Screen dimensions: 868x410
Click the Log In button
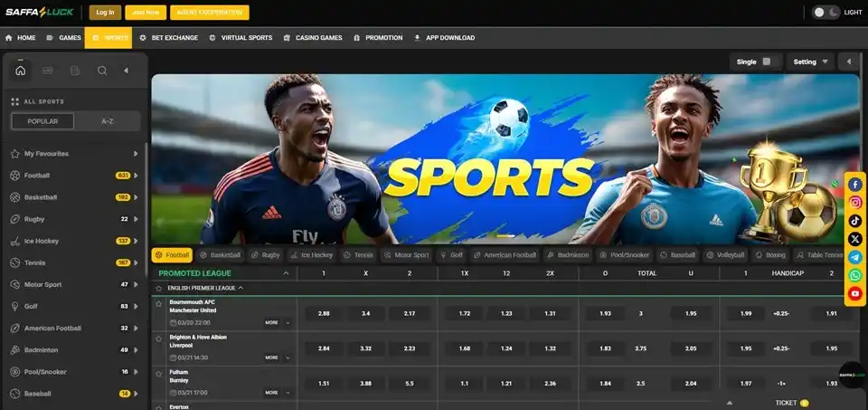point(105,12)
